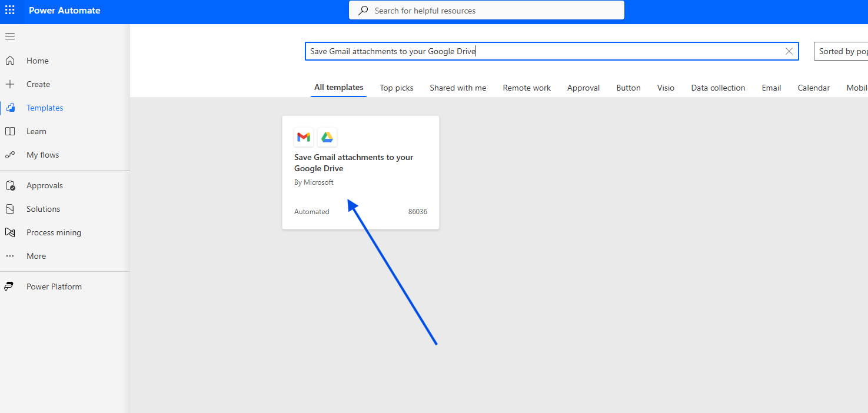
Task: Open Save Gmail attachments template title
Action: 354,163
